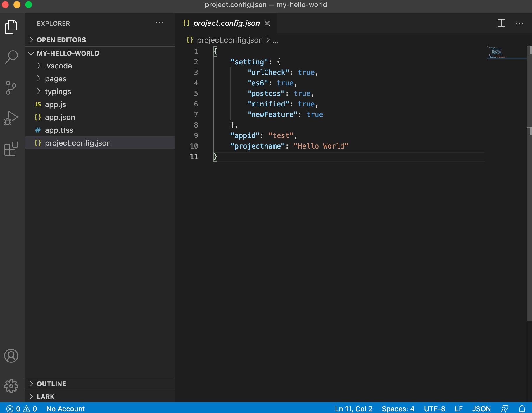Change indentation via Spaces: 4
This screenshot has width=532, height=413.
pyautogui.click(x=398, y=409)
